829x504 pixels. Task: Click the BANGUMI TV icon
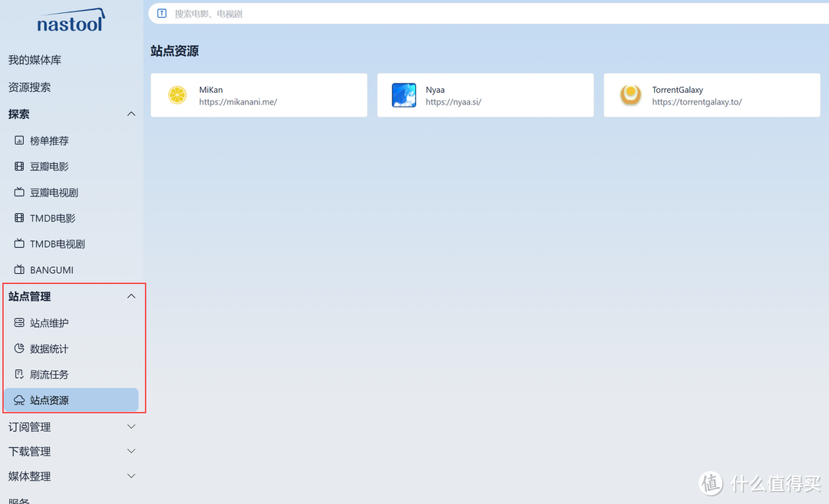[x=19, y=270]
